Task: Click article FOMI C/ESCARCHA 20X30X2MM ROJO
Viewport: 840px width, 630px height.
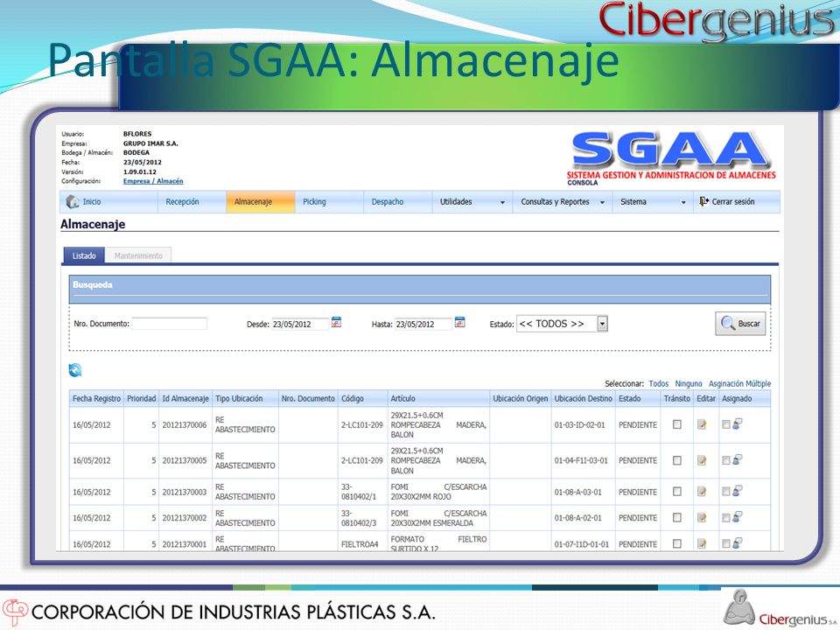Action: (x=438, y=492)
